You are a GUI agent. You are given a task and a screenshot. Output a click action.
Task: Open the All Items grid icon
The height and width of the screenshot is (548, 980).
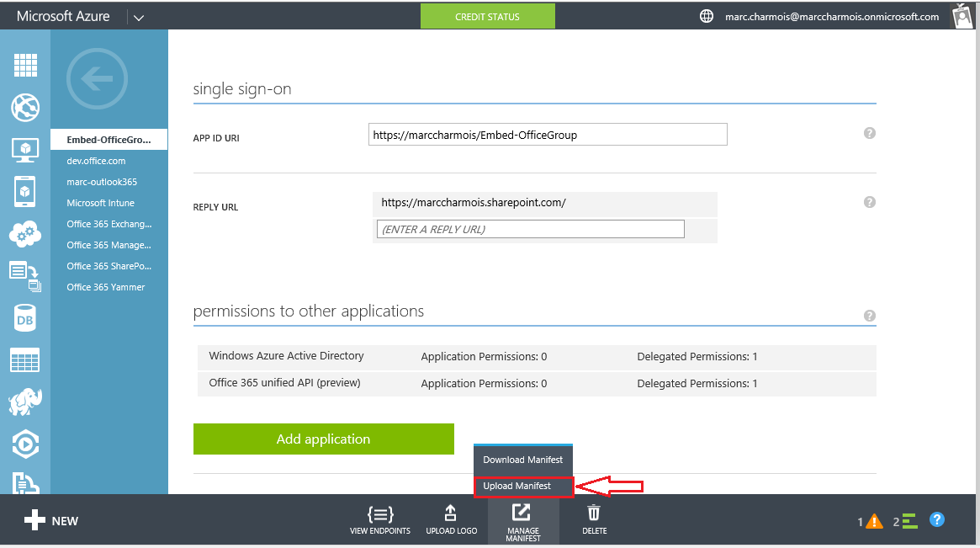pyautogui.click(x=25, y=65)
